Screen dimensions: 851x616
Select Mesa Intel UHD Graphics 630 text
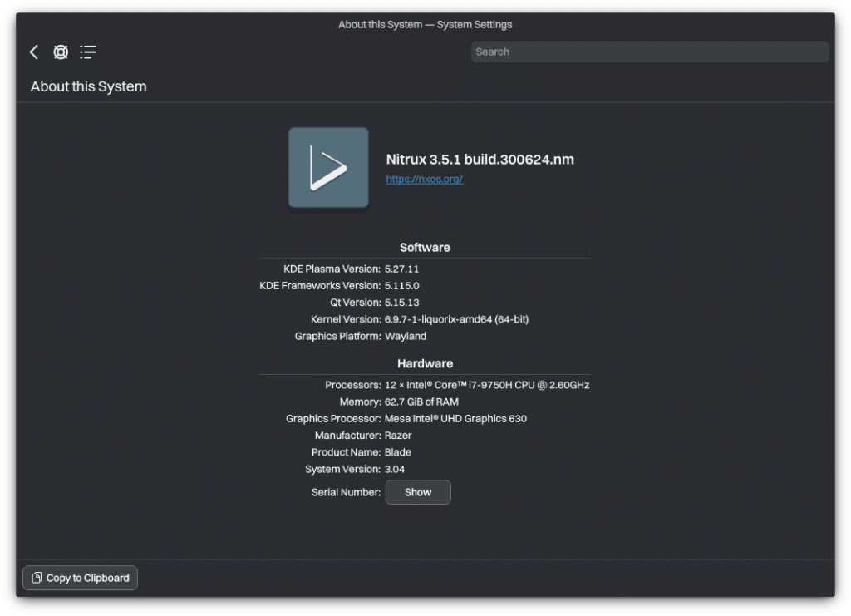(x=455, y=419)
